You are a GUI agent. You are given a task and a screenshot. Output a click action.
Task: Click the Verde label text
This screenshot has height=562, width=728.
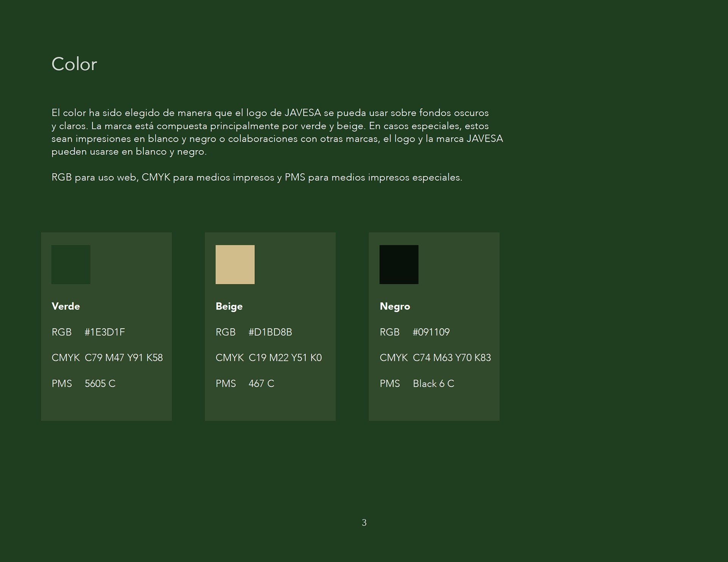coord(66,306)
